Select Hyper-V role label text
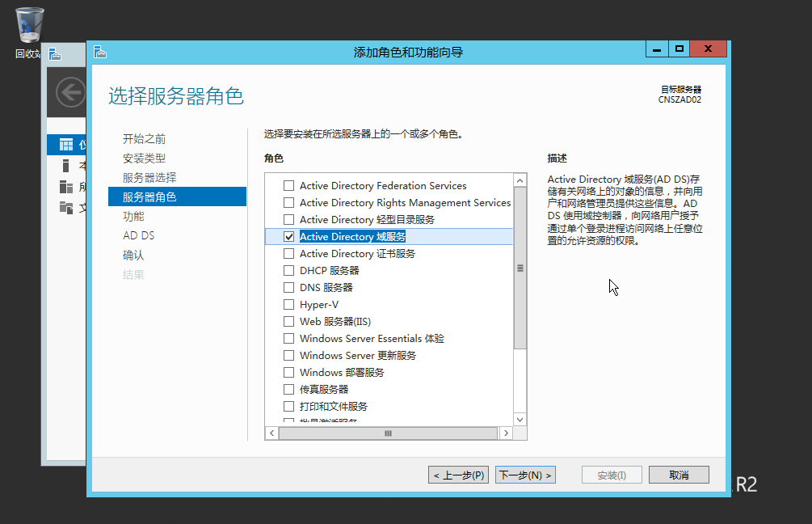Screen dimensions: 812x524 [319, 305]
